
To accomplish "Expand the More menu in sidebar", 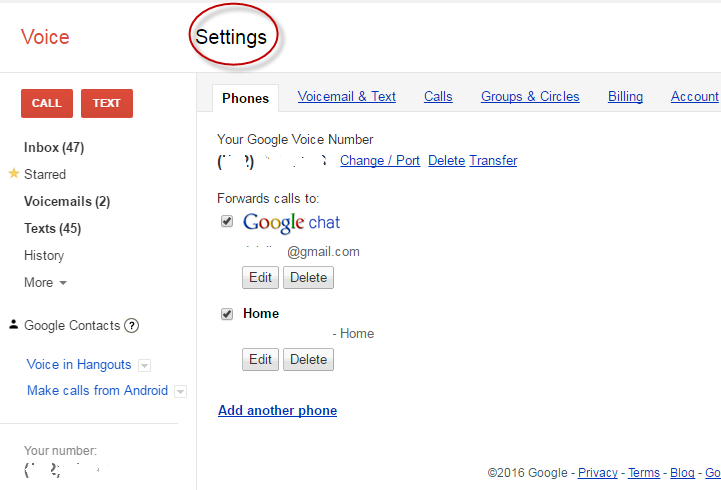I will coord(45,283).
